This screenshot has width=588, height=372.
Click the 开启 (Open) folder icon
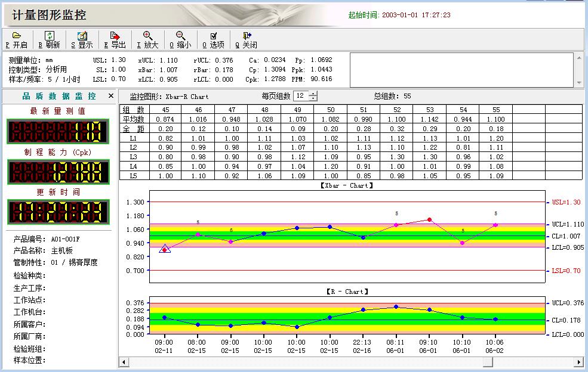(17, 36)
